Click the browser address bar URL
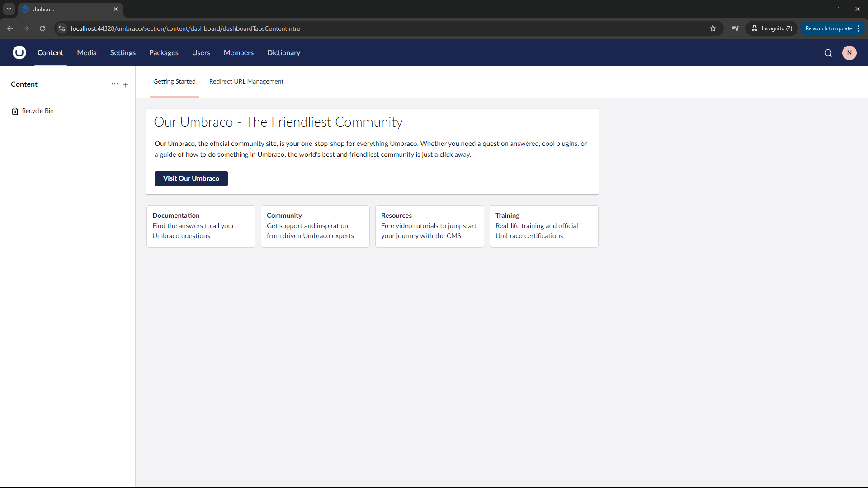This screenshot has height=488, width=868. tap(185, 28)
